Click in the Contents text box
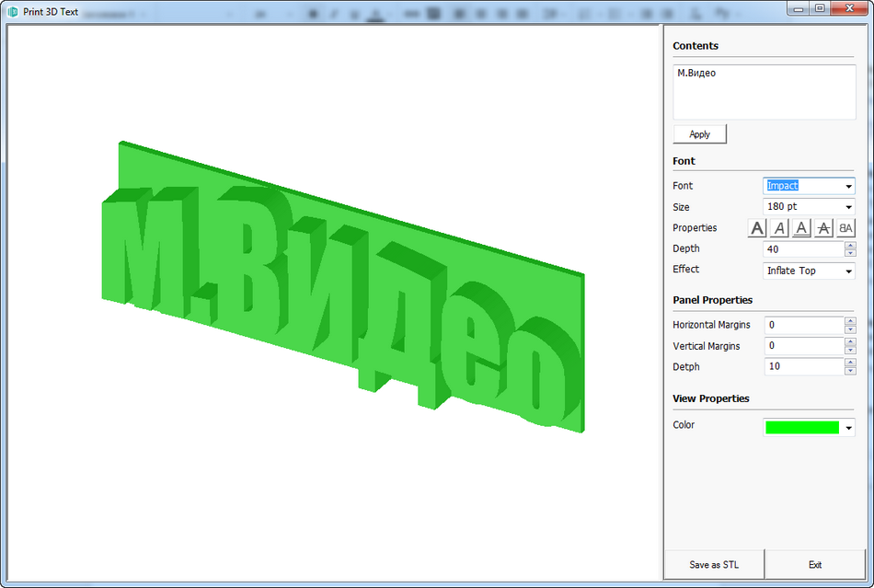 765,92
